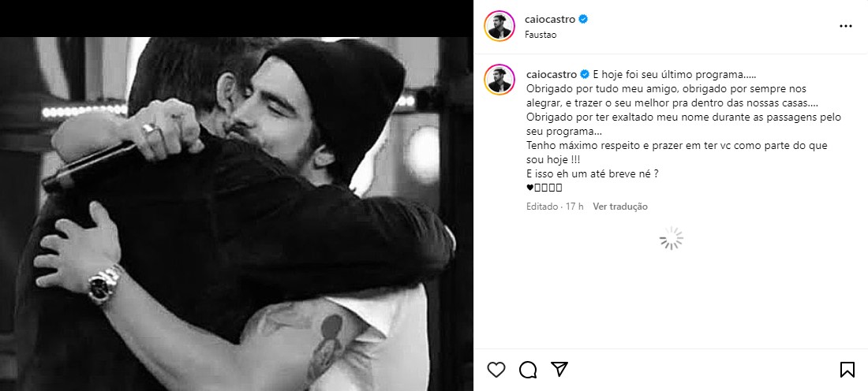The image size is (868, 391).
Task: Open more options via the three dots
Action: (845, 26)
